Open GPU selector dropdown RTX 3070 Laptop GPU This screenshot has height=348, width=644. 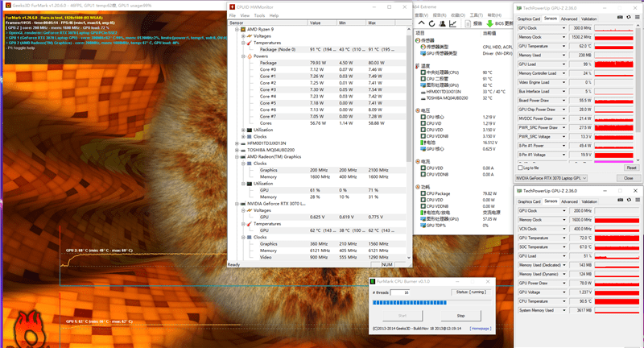click(551, 178)
